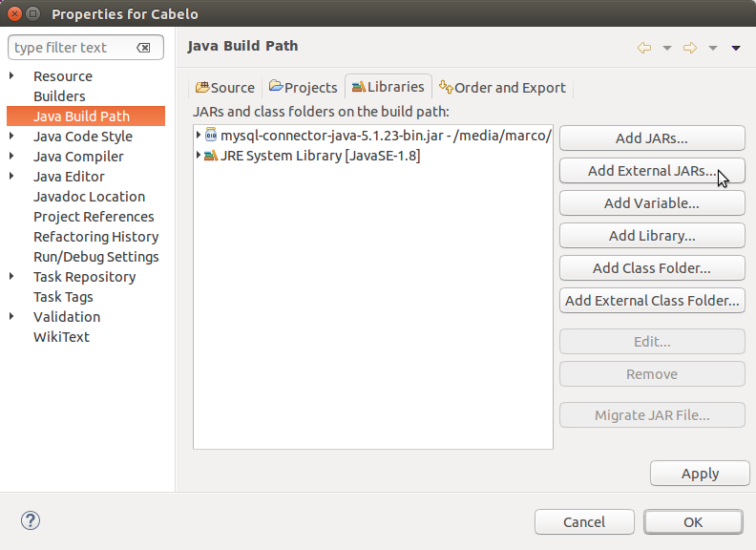Confirm with the OK button
This screenshot has width=756, height=550.
[x=693, y=522]
